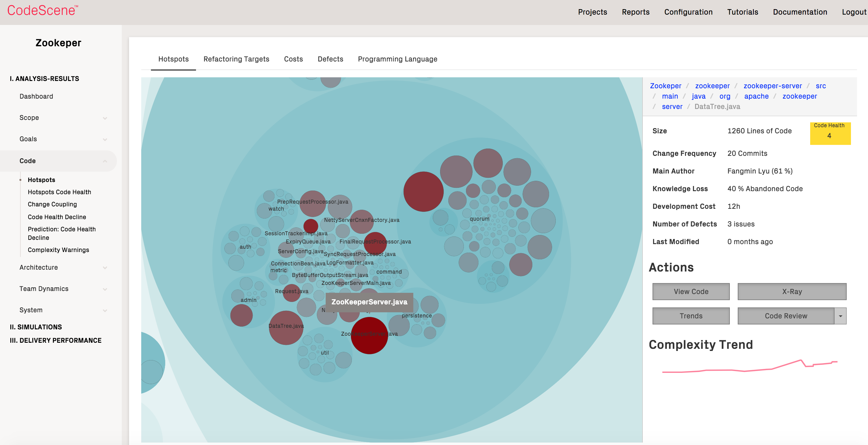Click the yellow Code Health 4 badge

[830, 133]
